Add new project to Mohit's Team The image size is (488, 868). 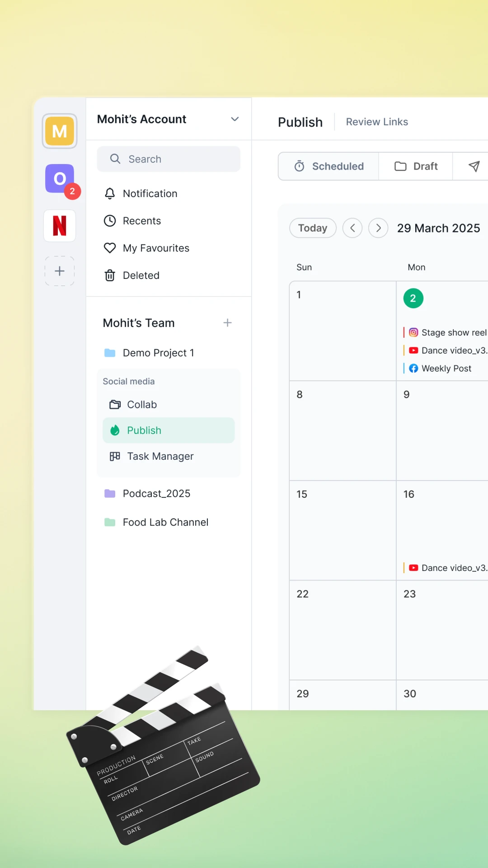(228, 323)
